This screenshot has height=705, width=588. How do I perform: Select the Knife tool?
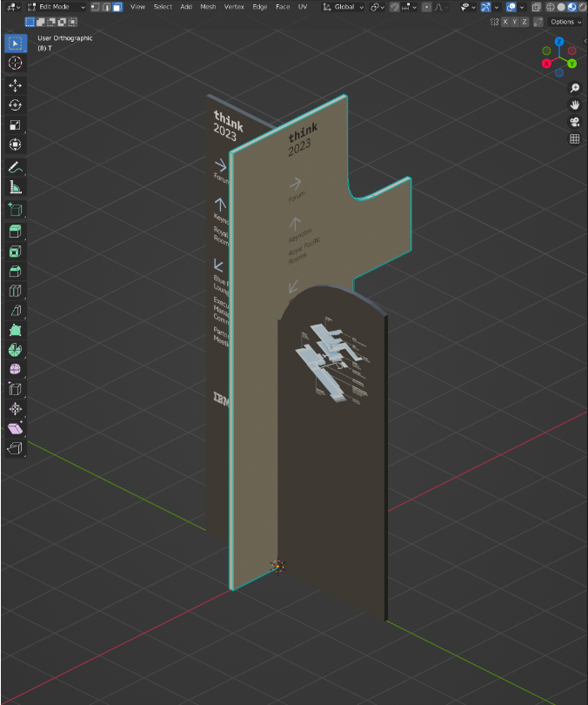16,311
